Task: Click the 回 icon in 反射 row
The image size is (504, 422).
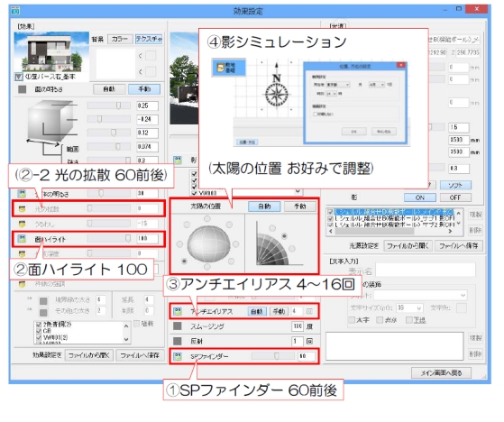Action: (309, 341)
